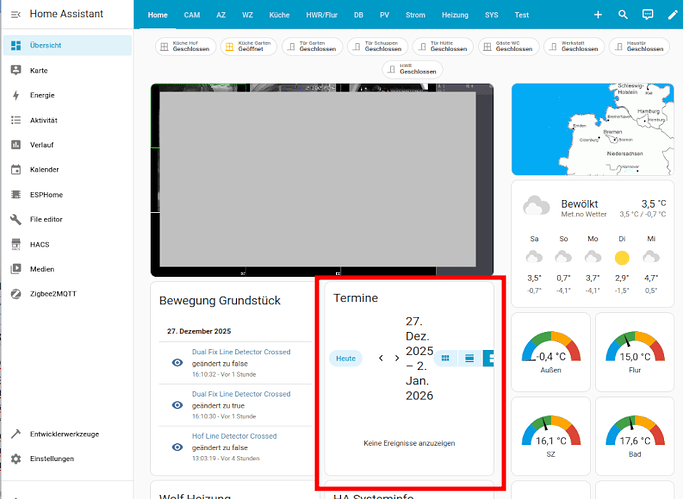The image size is (683, 499).
Task: Click the Tür Schuppen door chip
Action: coord(378,47)
